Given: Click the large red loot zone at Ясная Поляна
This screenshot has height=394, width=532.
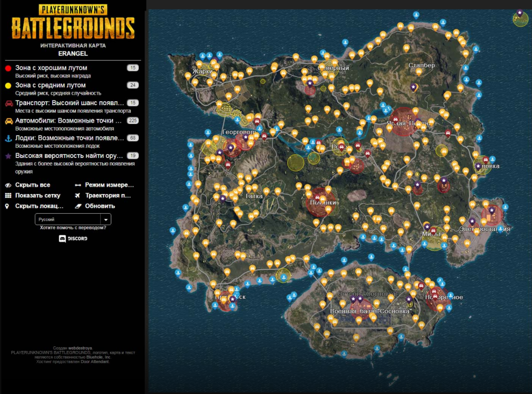Looking at the screenshot, I should 404,122.
